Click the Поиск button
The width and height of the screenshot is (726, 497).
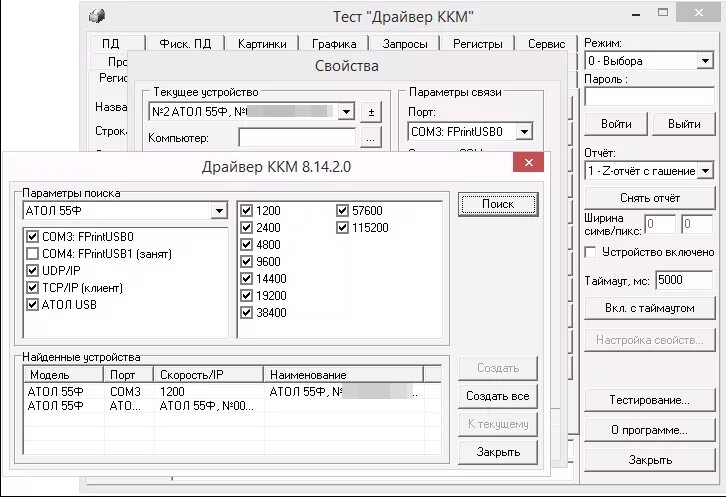(x=498, y=204)
